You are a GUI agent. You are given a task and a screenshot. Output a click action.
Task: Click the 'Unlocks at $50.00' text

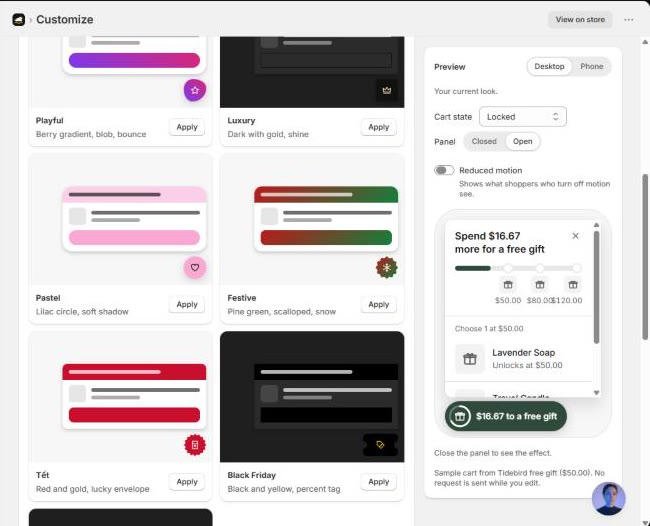point(527,365)
